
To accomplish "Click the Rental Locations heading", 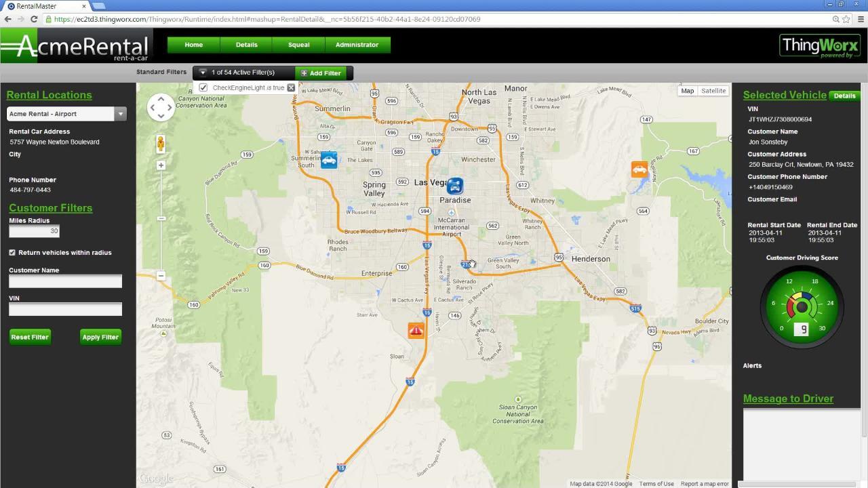I will point(50,95).
